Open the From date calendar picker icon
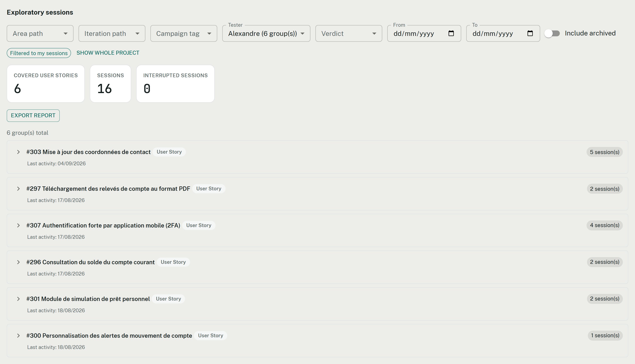Image resolution: width=635 pixels, height=364 pixels. [451, 33]
